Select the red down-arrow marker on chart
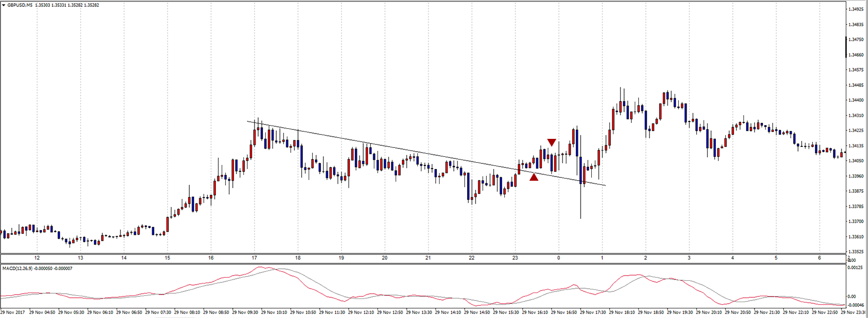 click(551, 143)
